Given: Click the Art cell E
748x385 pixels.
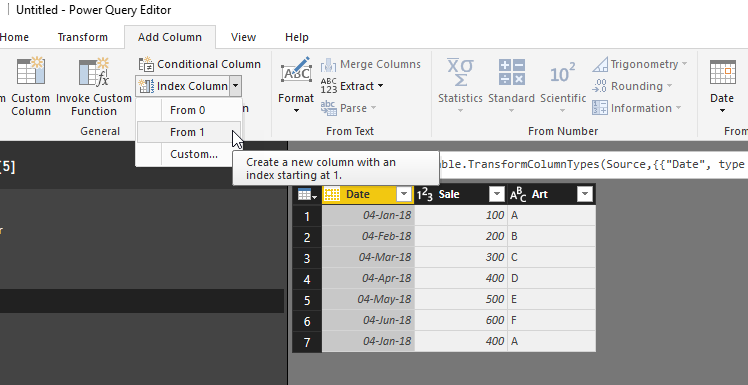Looking at the screenshot, I should click(x=552, y=300).
